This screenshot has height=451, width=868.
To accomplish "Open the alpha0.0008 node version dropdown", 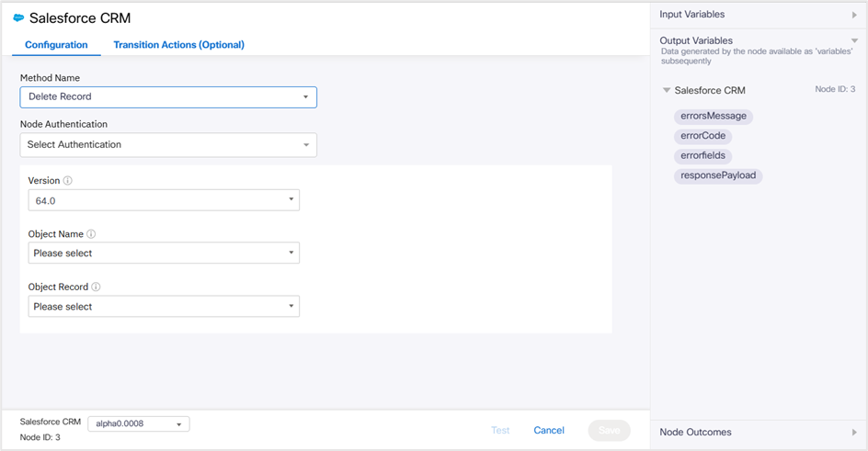I will [x=139, y=424].
